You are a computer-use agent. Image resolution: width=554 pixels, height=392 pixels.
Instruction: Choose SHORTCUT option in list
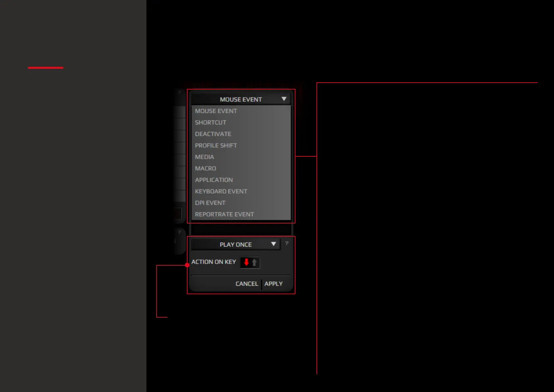(241, 122)
